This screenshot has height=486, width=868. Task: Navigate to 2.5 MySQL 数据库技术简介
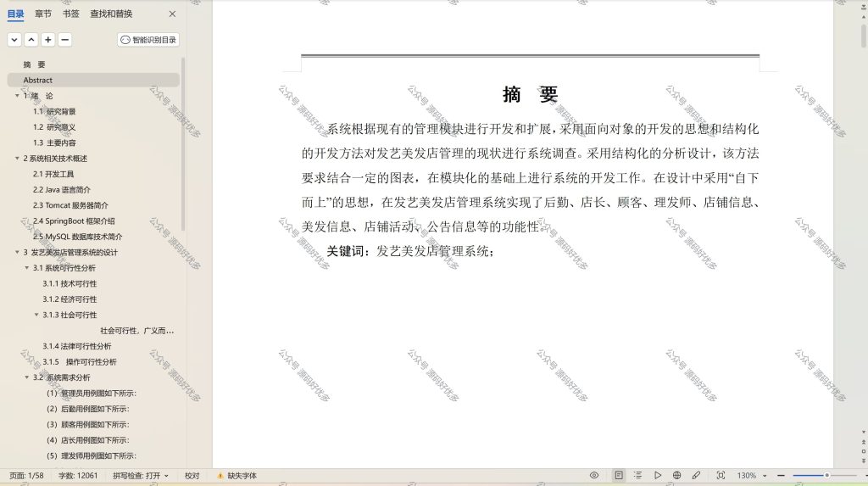tap(77, 237)
